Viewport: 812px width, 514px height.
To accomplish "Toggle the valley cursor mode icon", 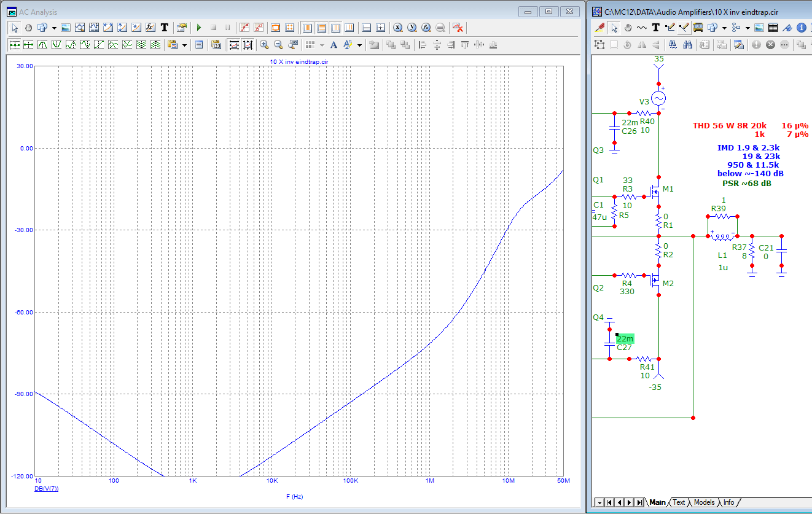I will point(57,45).
